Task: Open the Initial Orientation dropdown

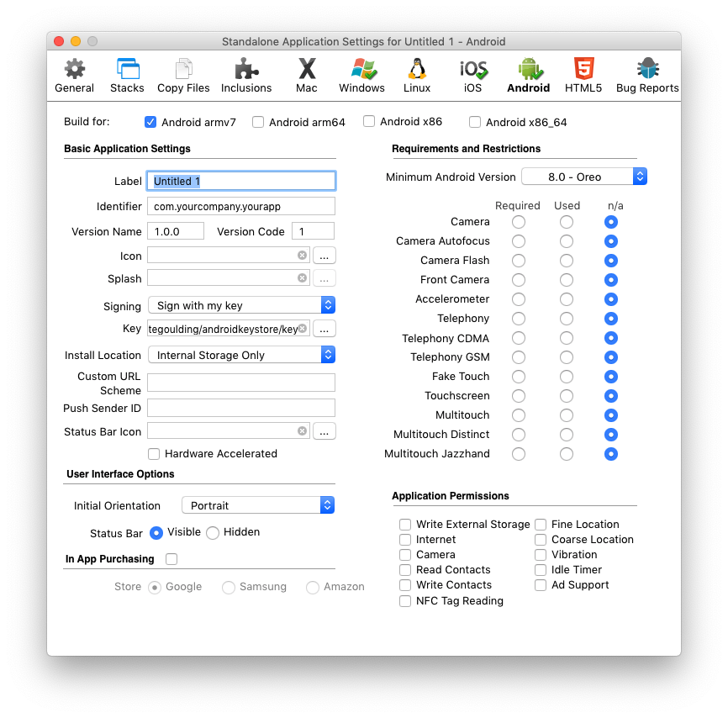Action: coord(258,505)
